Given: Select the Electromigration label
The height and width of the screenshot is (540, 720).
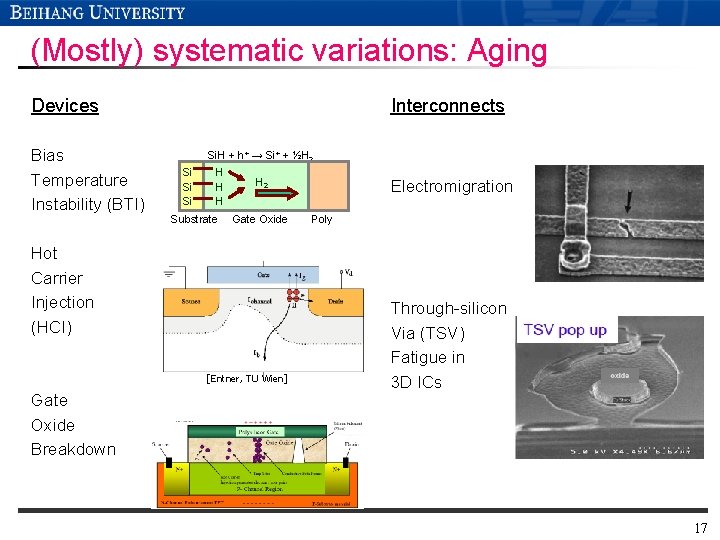Looking at the screenshot, I should point(451,186).
